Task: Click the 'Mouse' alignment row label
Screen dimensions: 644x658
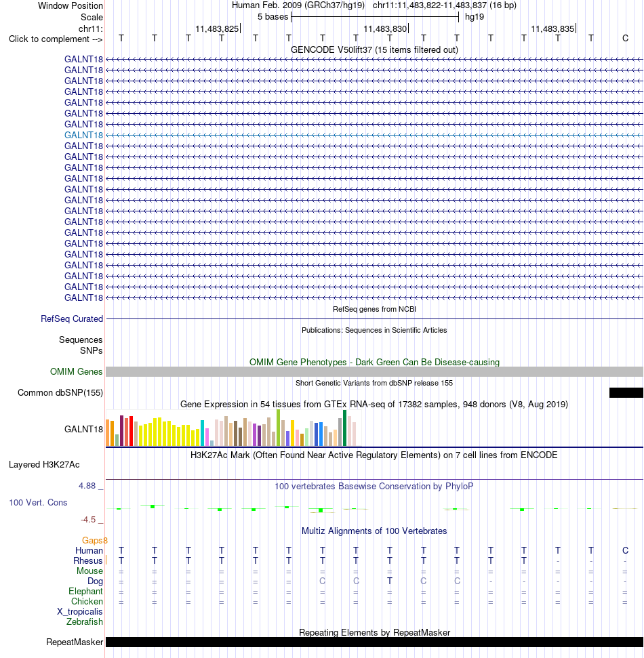Action: [x=89, y=571]
